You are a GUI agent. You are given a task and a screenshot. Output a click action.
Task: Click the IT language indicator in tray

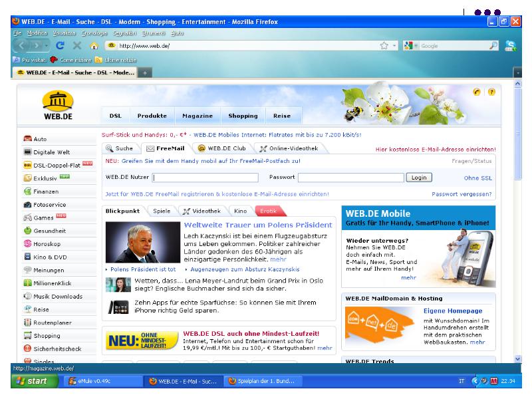461,381
